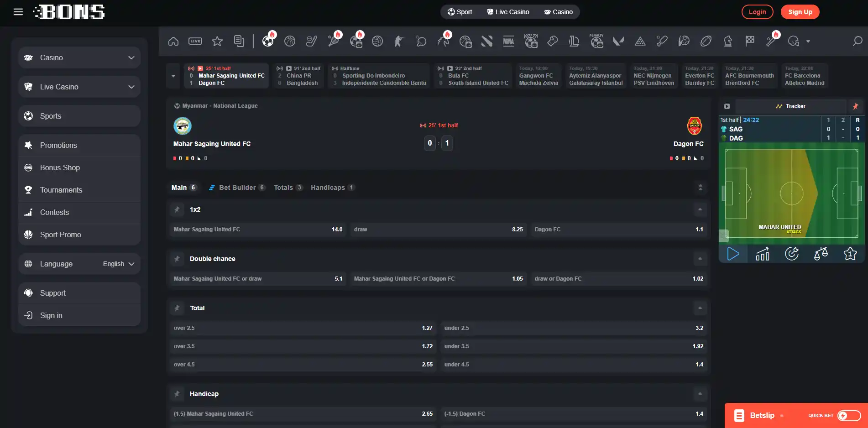Expand the Live Casino sidebar section
The width and height of the screenshot is (868, 428).
coord(79,87)
